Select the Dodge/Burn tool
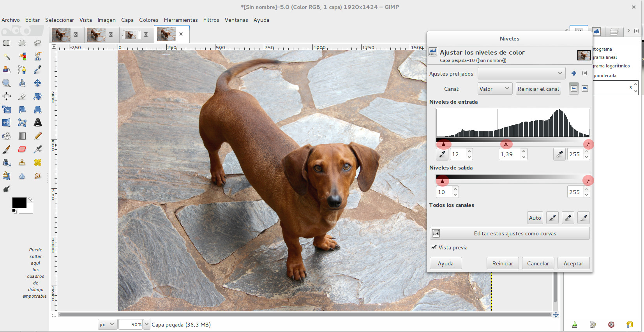Screen dimensions: 644x332 click(7, 189)
